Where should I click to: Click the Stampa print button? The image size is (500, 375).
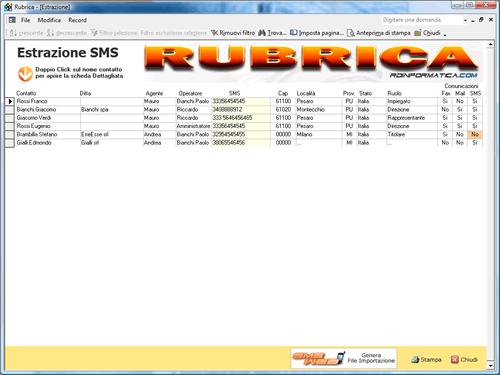coord(426,359)
